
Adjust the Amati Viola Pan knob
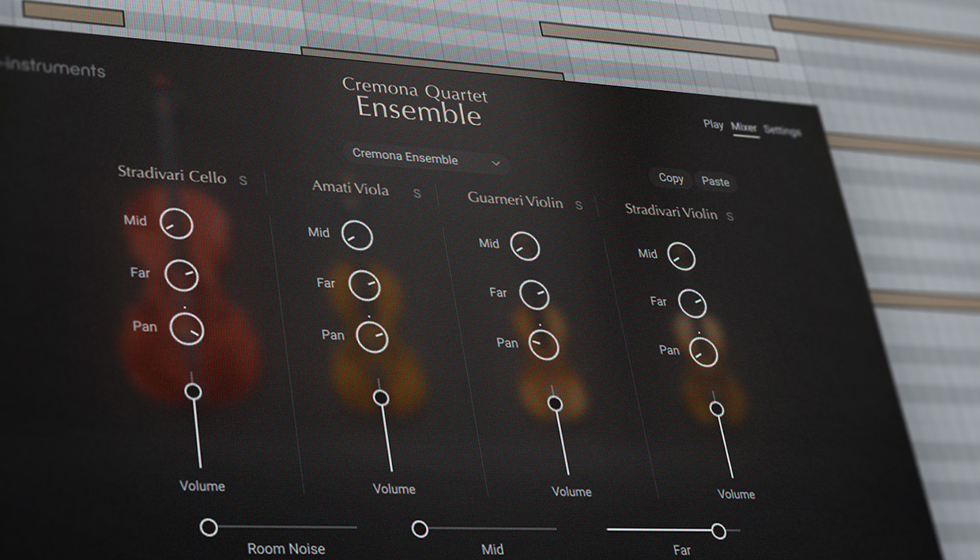(372, 337)
